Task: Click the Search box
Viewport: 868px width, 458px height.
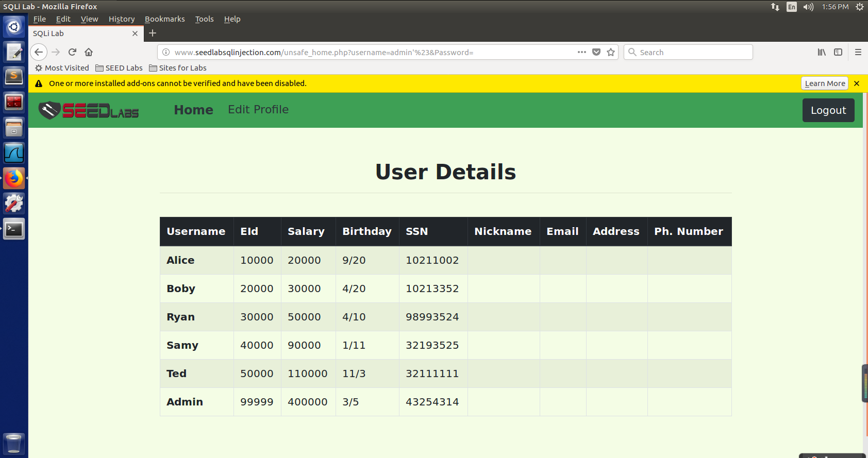Action: click(688, 52)
